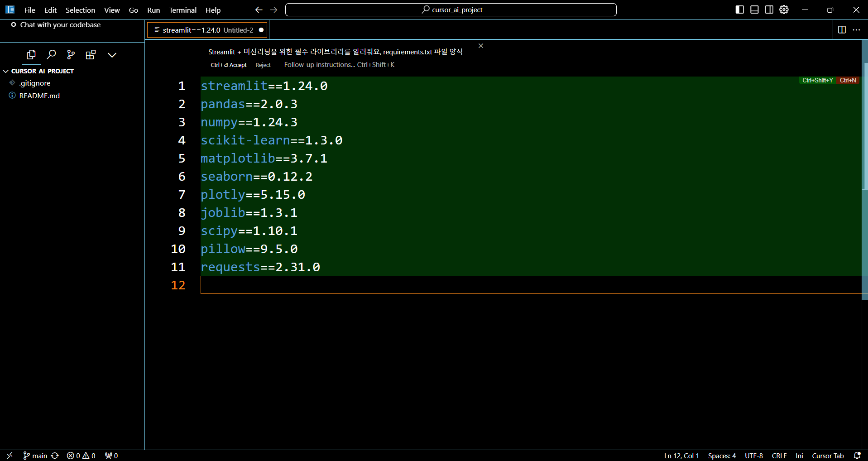Viewport: 868px width, 461px height.
Task: Click line streamlit==1.24.0
Action: coord(264,86)
